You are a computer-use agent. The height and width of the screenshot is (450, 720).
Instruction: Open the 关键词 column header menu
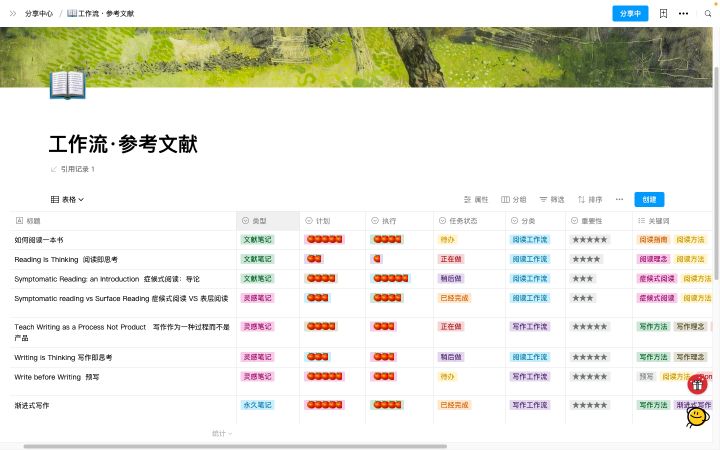click(x=672, y=221)
